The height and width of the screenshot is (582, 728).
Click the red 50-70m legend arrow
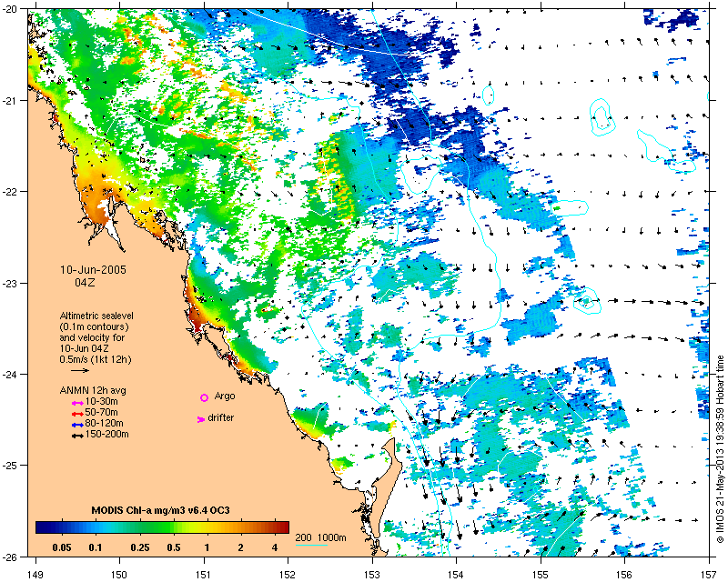click(77, 414)
